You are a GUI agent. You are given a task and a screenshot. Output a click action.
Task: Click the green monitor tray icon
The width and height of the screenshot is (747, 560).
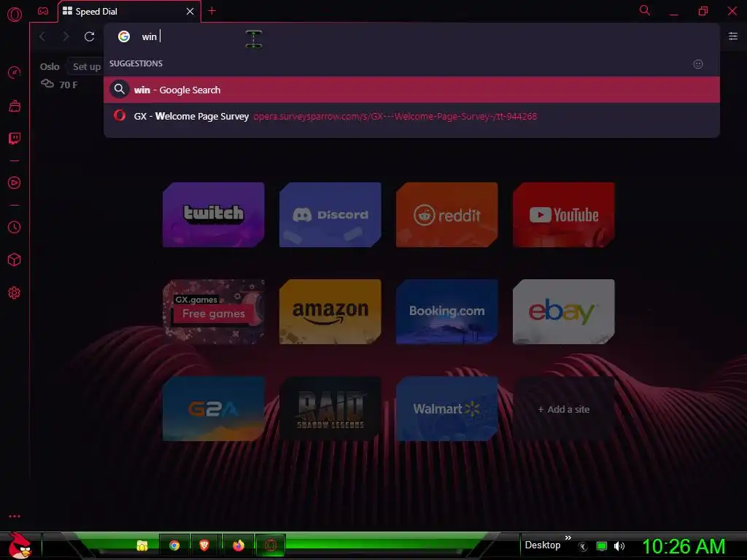(x=602, y=547)
